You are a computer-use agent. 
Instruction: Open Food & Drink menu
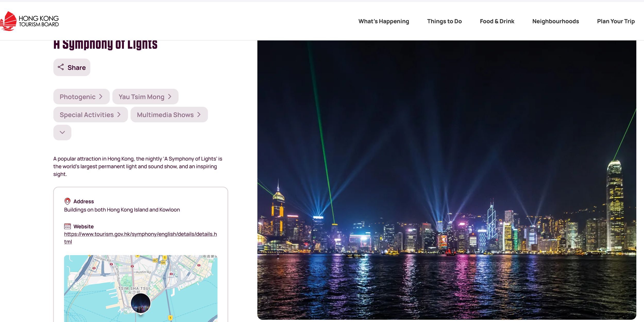pos(497,21)
